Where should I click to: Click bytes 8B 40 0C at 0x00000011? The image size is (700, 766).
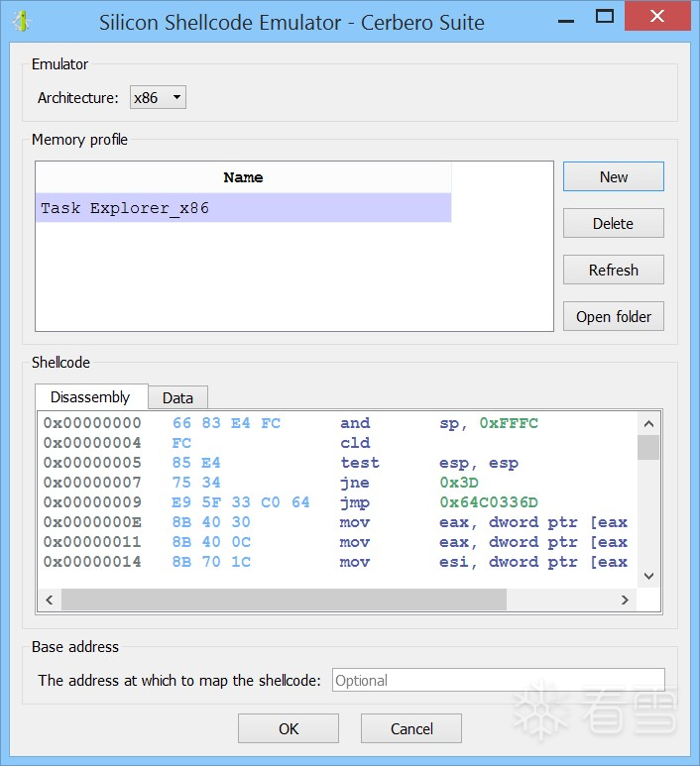click(211, 542)
